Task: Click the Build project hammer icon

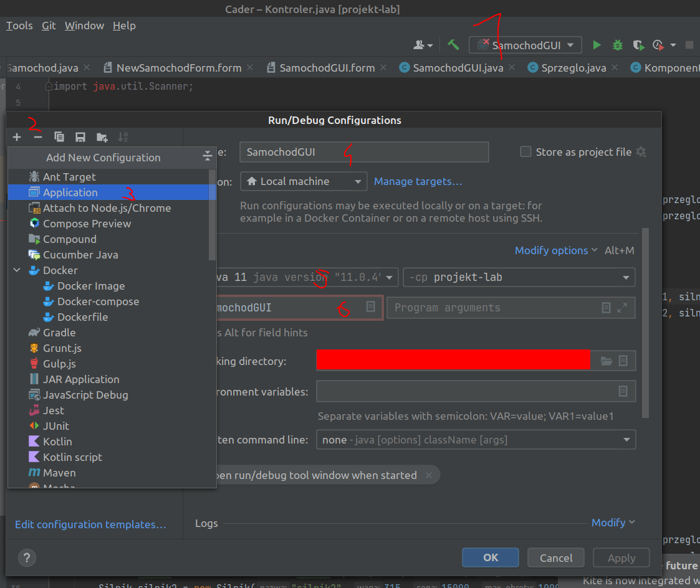Action: pos(453,45)
